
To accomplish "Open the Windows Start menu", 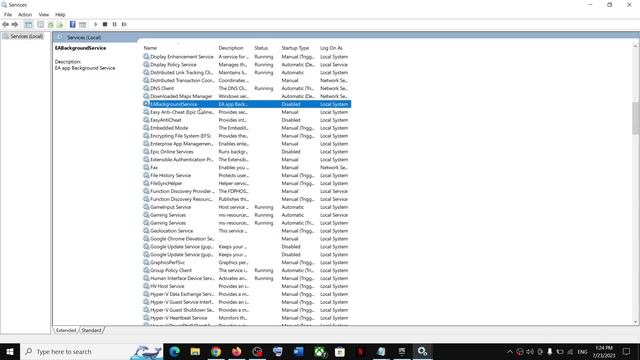I will click(10, 351).
